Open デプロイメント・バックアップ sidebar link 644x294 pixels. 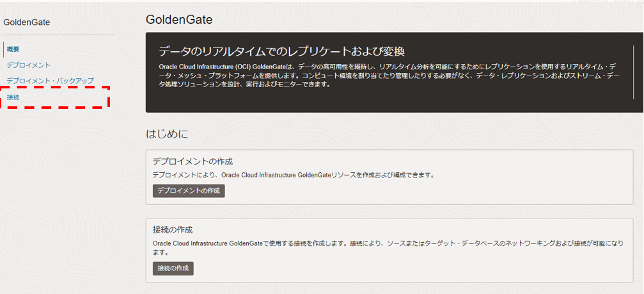(x=50, y=81)
